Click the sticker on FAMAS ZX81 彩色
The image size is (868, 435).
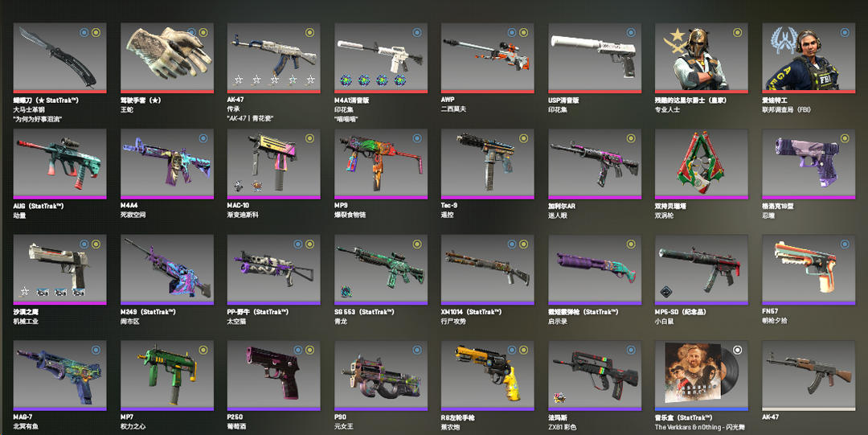[x=559, y=397]
